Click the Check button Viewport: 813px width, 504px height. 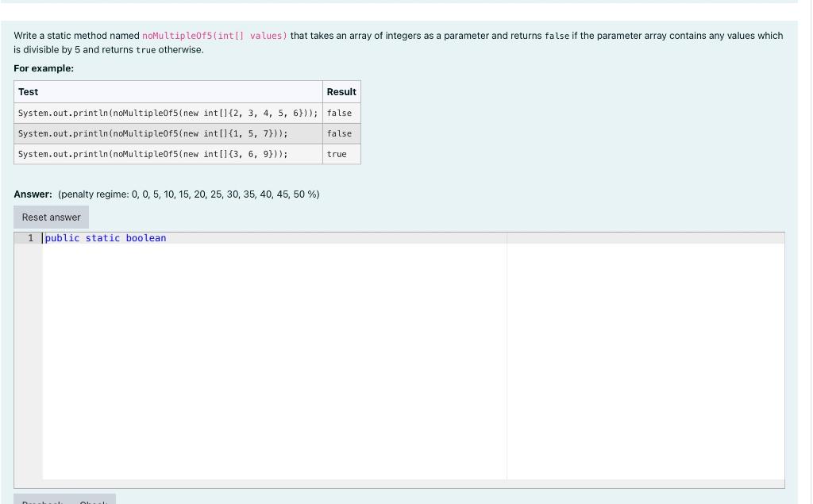coord(92,502)
